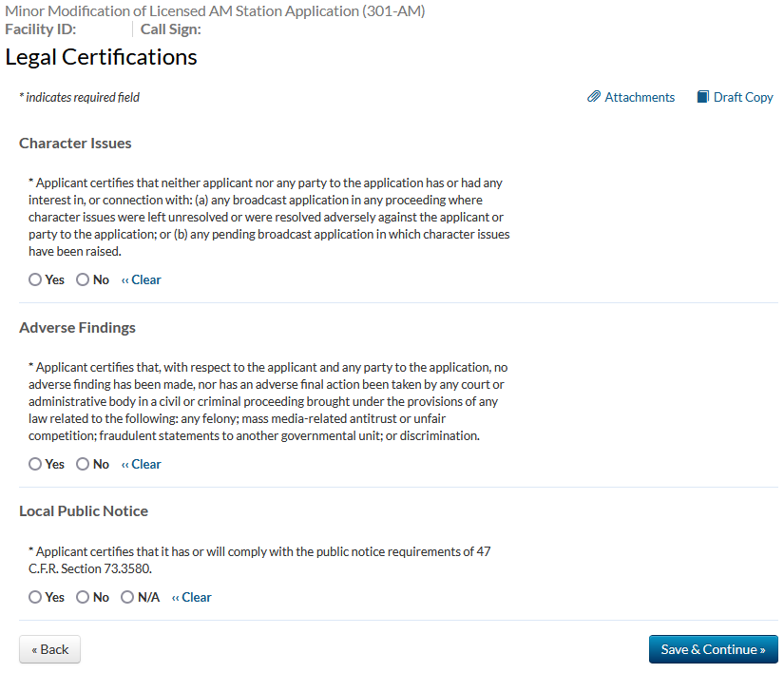Mark No for Local Public Notice

point(83,597)
